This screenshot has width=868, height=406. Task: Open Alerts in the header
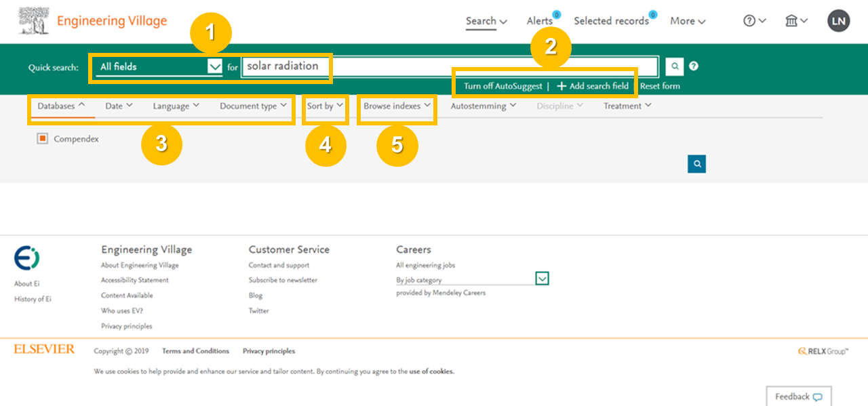point(540,21)
